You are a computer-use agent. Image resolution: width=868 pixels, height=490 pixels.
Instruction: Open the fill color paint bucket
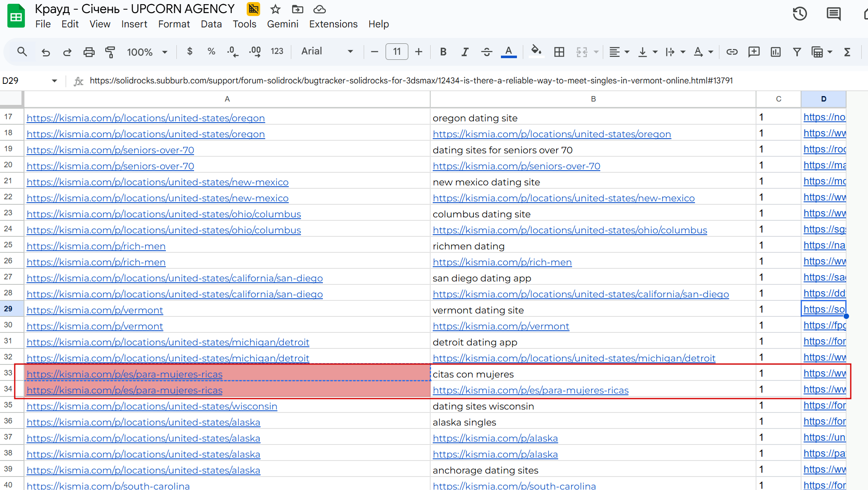point(536,51)
